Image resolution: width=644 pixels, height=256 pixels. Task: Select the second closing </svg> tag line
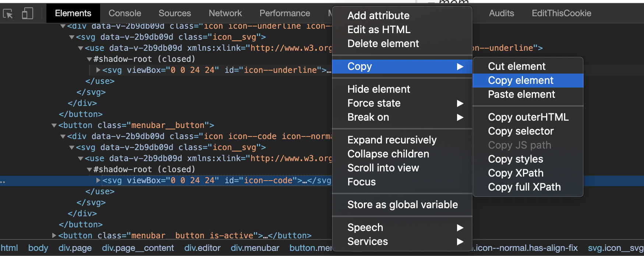[91, 202]
